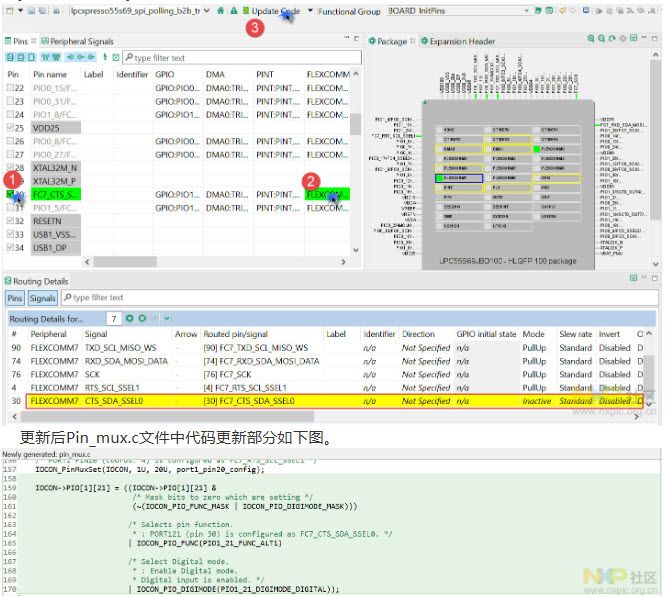Open the new-configuration dropdown arrow
This screenshot has width=668, height=596.
20,11
